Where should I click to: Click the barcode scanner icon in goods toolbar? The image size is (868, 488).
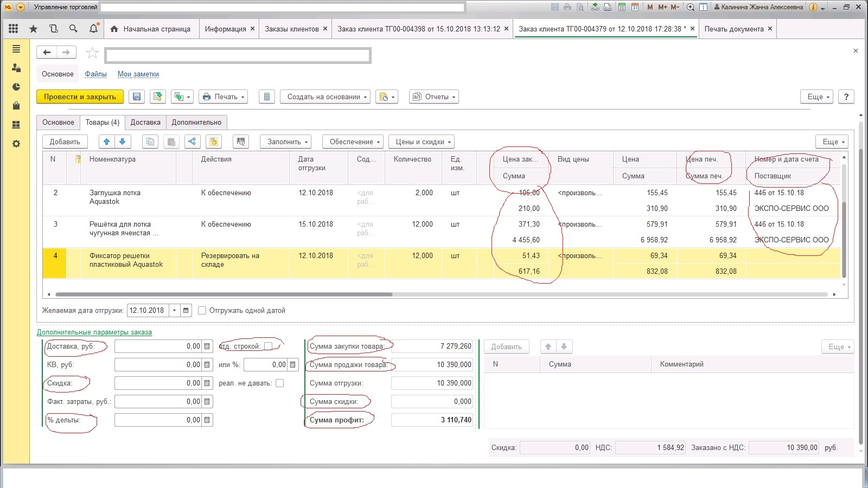tap(241, 142)
